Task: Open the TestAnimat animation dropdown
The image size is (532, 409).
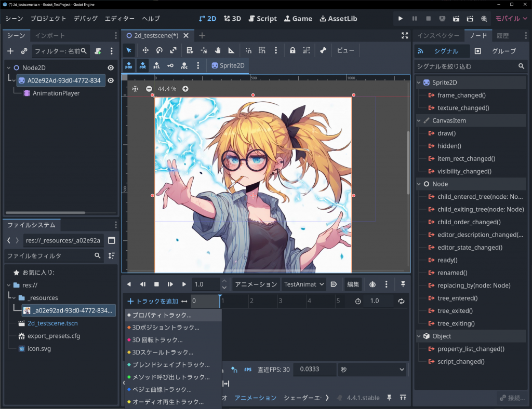Action: click(303, 284)
